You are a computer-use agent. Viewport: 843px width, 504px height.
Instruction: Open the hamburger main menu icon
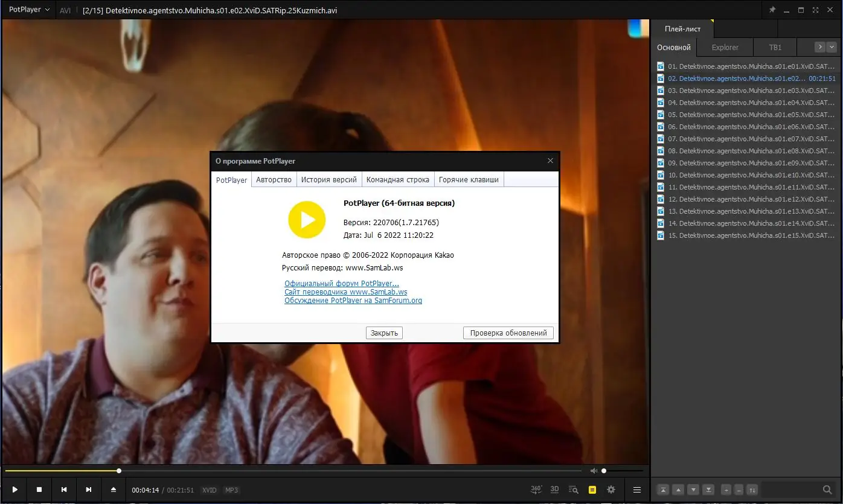[637, 490]
